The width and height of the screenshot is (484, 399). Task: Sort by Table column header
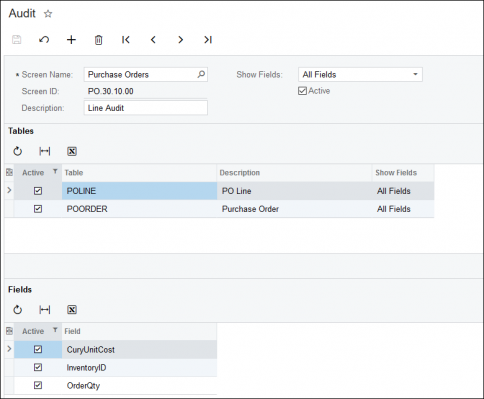click(x=139, y=173)
